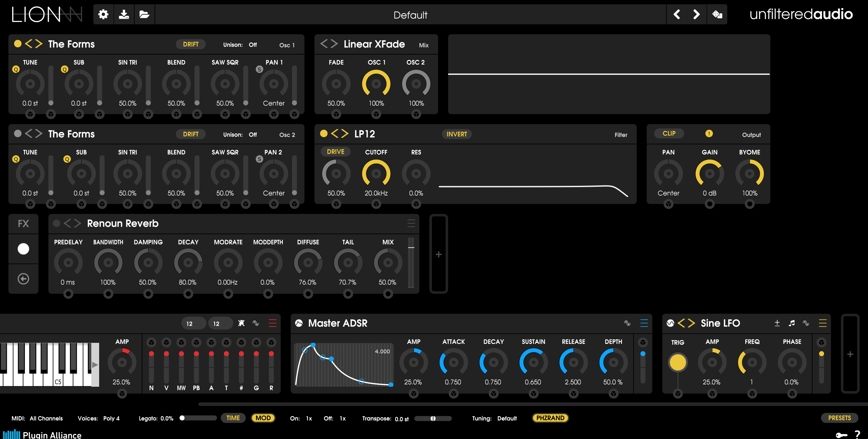The height and width of the screenshot is (439, 868).
Task: Click the Sine LFO plus-minus polarity icon
Action: click(x=777, y=323)
